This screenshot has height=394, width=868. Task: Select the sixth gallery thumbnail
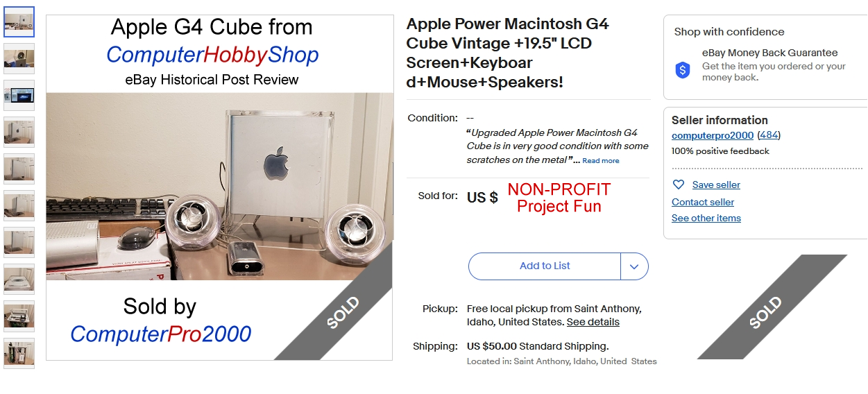[x=19, y=205]
